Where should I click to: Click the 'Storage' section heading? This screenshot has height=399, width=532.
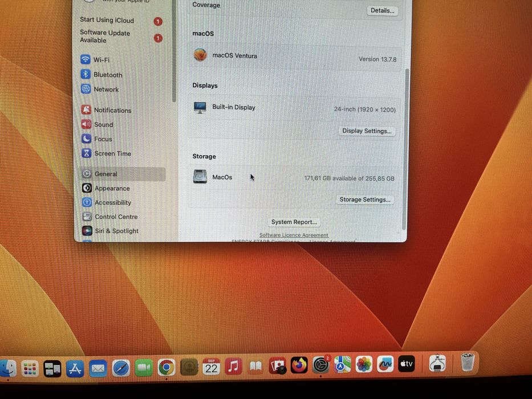click(x=204, y=156)
